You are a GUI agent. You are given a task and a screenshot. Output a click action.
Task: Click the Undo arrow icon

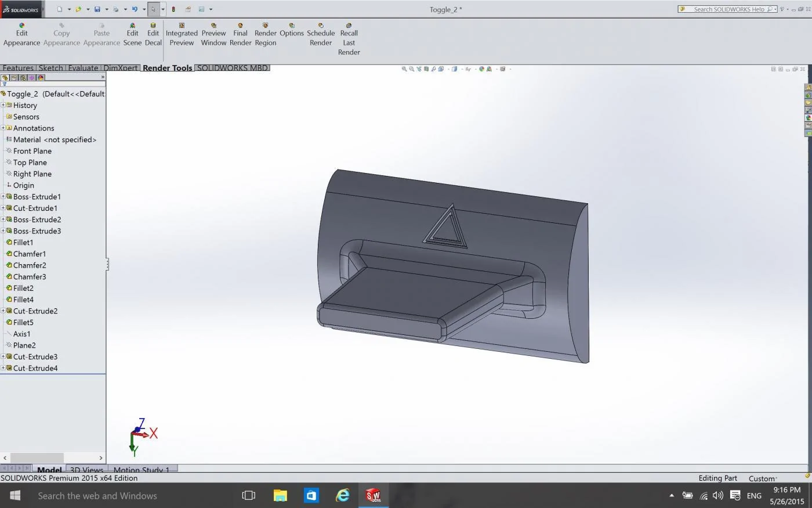(x=135, y=9)
